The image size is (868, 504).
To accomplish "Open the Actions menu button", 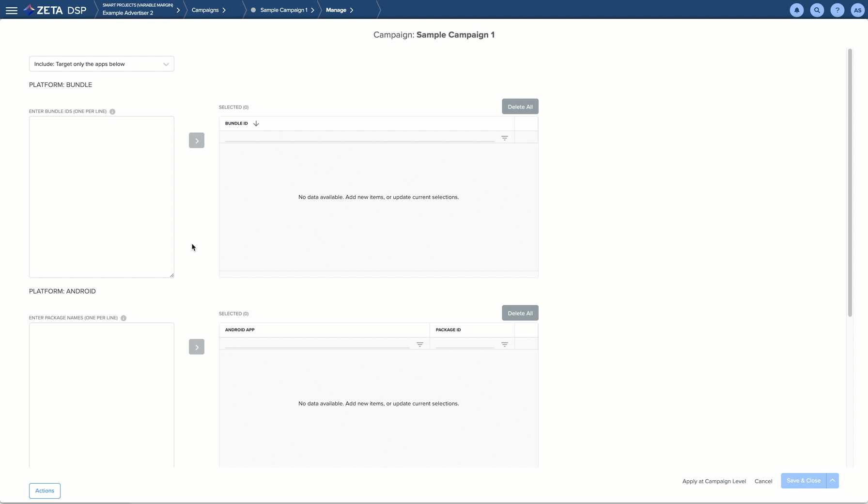I will click(x=45, y=491).
